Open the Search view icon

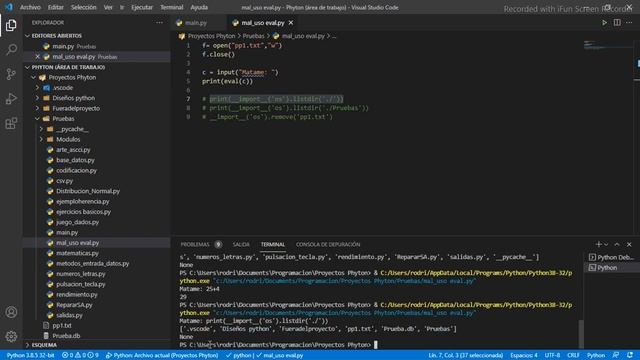pos(11,50)
